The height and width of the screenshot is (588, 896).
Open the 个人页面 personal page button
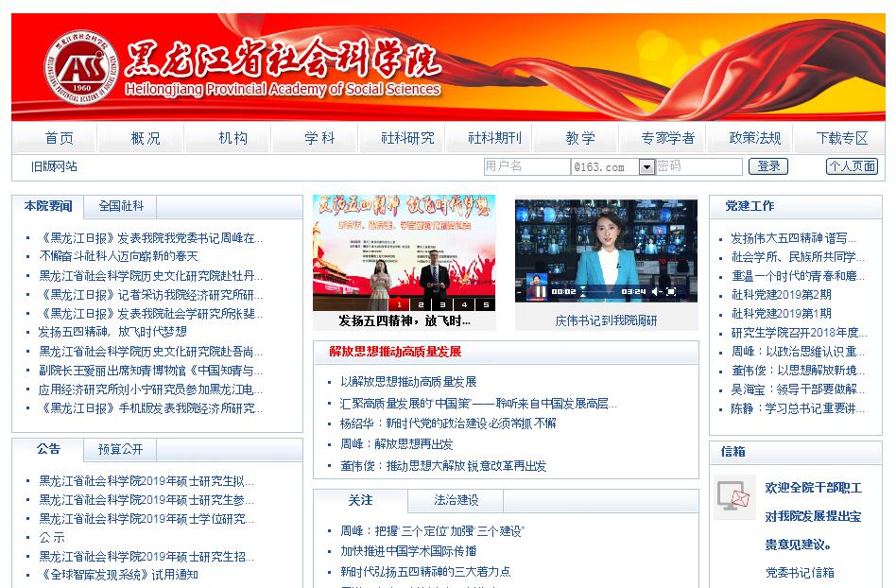coord(852,166)
